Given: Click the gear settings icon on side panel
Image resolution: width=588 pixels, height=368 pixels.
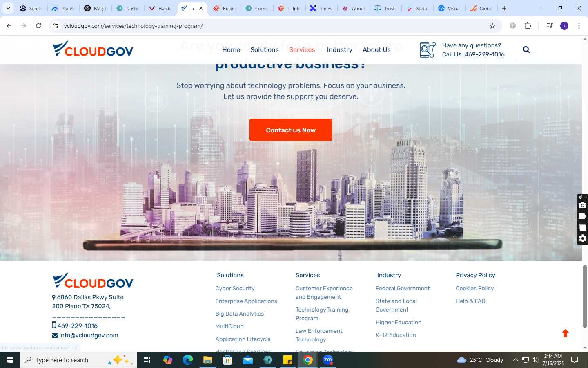Looking at the screenshot, I should (x=583, y=238).
